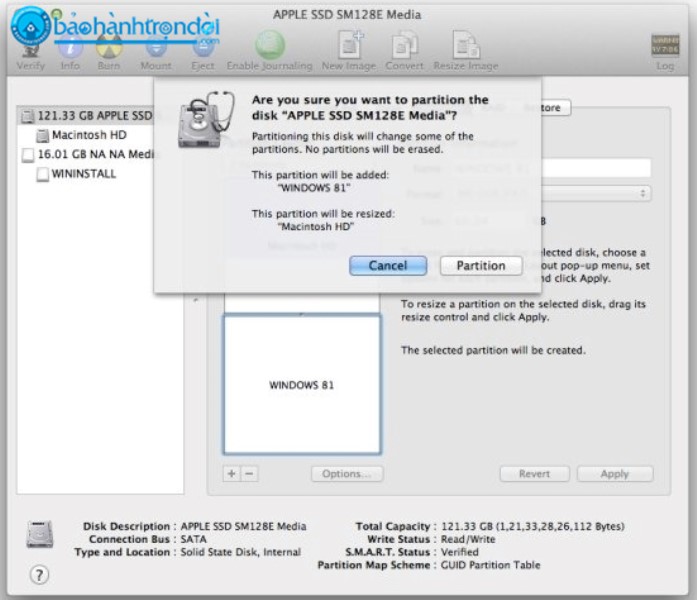Viewport: 697px width, 600px height.
Task: Click the 'Solid State Disk, Internal' text
Action: click(x=240, y=552)
